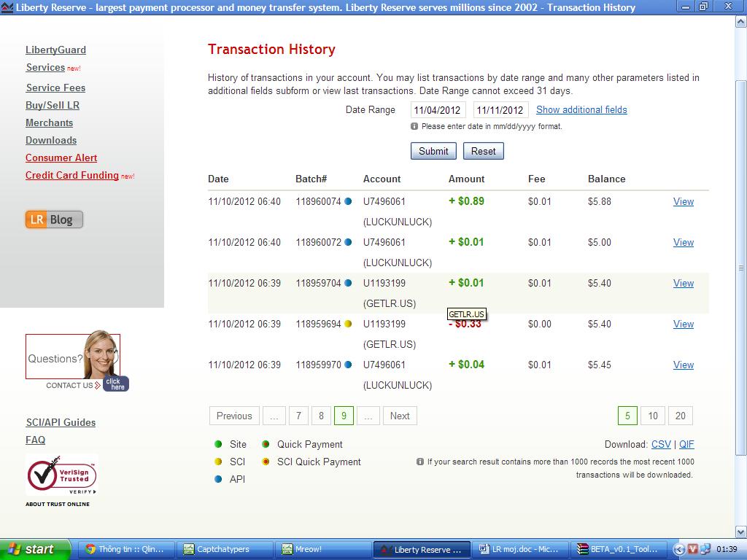Go to the Previous page

pos(234,416)
